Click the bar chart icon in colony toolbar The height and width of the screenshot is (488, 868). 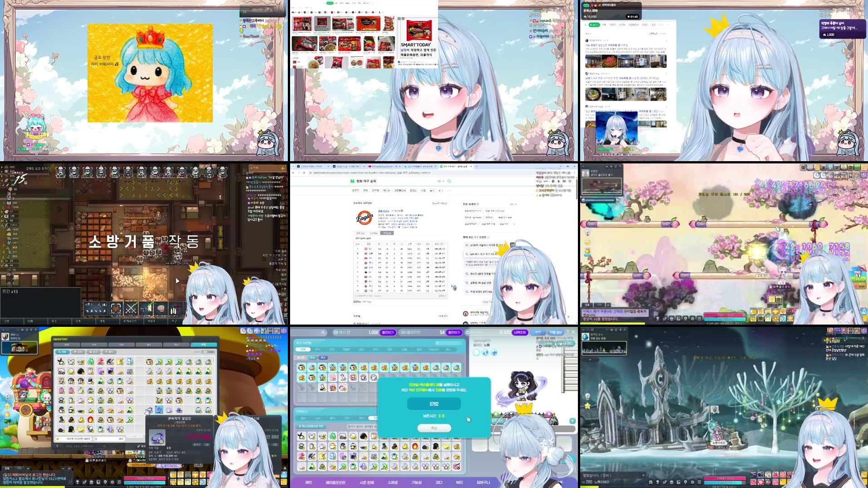point(175,309)
